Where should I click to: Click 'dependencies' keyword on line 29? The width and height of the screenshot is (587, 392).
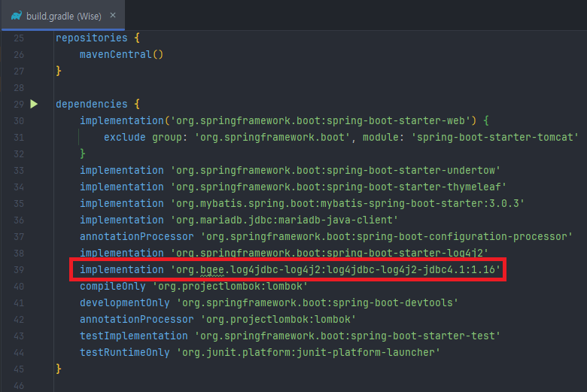click(91, 104)
